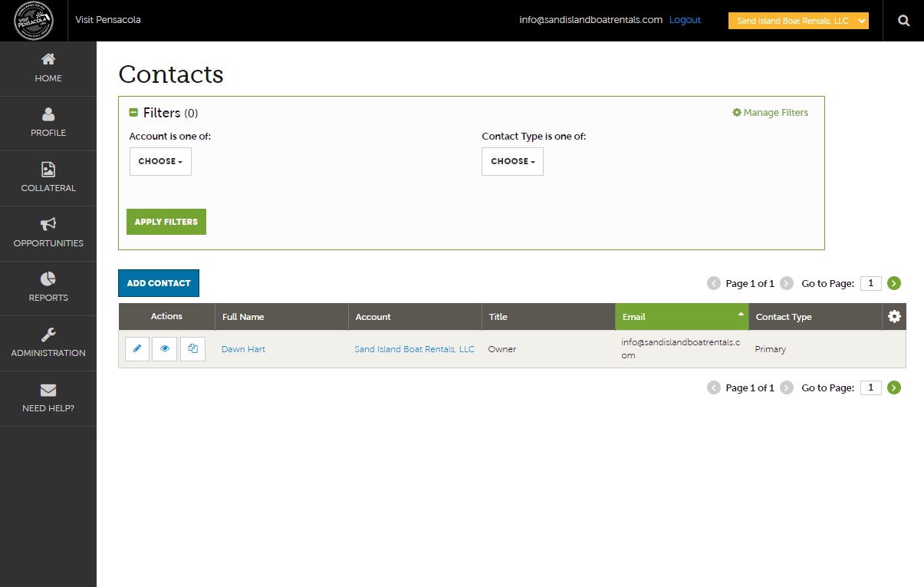Duplicate Dawn Hart contact copy icon

[x=192, y=348]
